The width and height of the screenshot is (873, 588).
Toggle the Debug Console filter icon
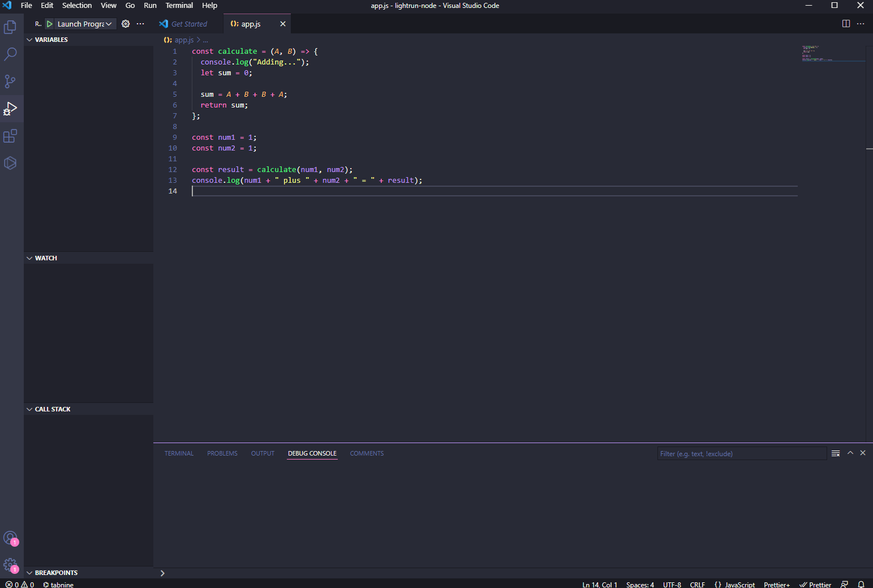[x=836, y=453]
